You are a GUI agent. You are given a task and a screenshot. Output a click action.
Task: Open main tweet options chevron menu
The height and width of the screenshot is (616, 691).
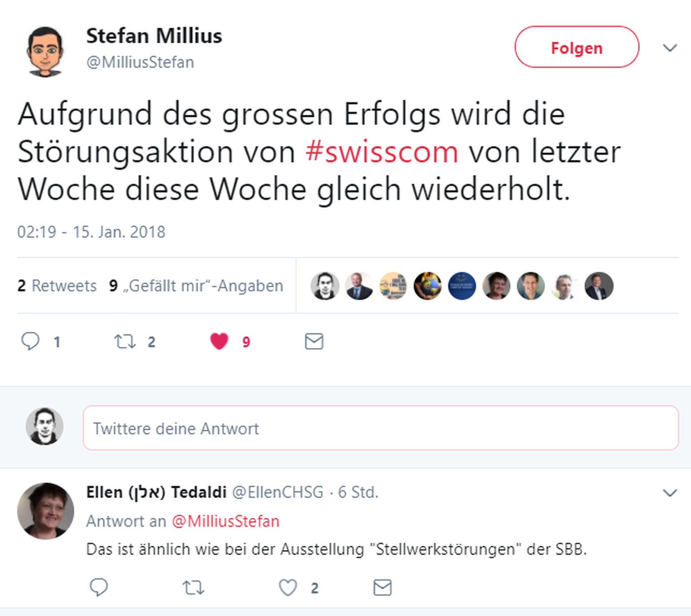pyautogui.click(x=670, y=48)
